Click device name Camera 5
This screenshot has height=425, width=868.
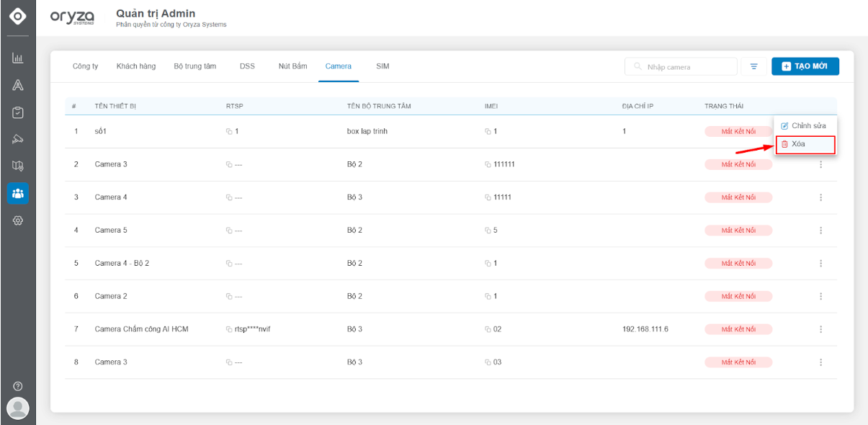[x=111, y=231]
